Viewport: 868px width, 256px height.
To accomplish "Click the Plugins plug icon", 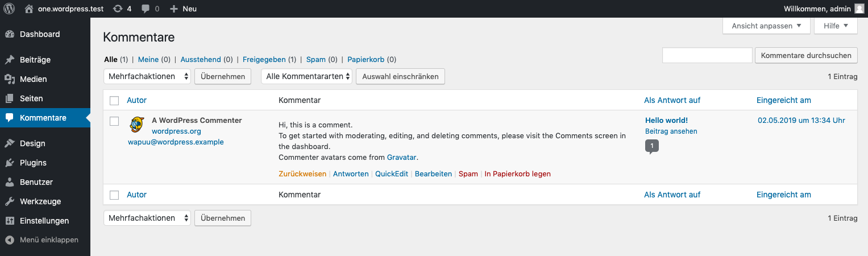I will point(10,163).
